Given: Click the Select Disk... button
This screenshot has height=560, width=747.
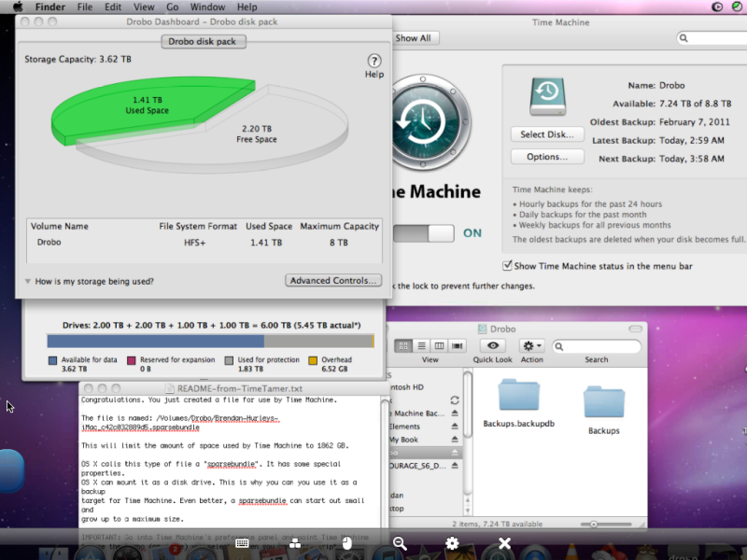Looking at the screenshot, I should coord(547,134).
